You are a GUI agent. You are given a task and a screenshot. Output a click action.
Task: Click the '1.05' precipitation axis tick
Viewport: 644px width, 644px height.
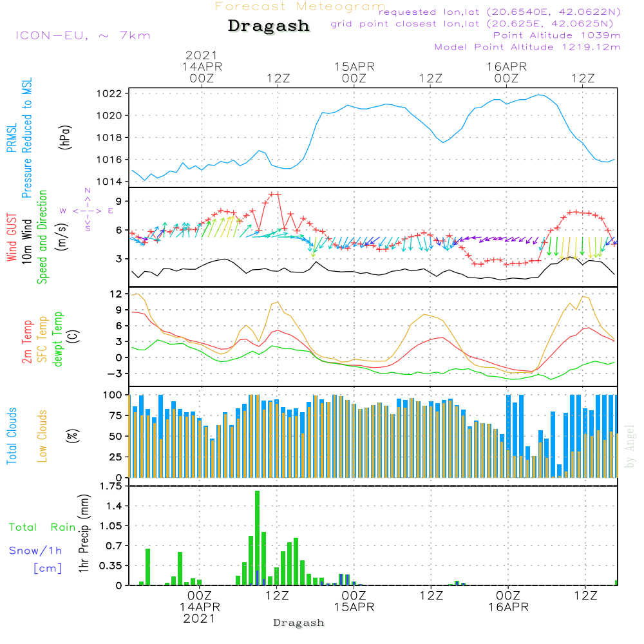[x=111, y=526]
